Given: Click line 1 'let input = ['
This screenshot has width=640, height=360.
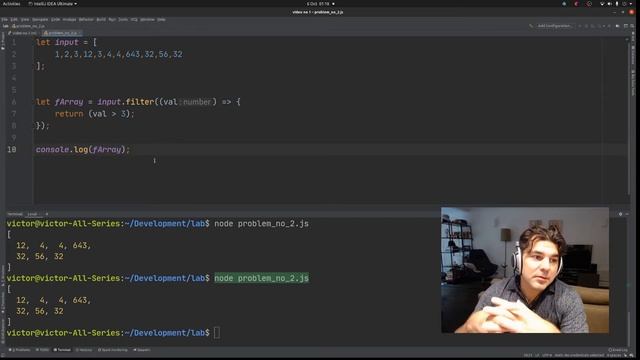Looking at the screenshot, I should 66,42.
